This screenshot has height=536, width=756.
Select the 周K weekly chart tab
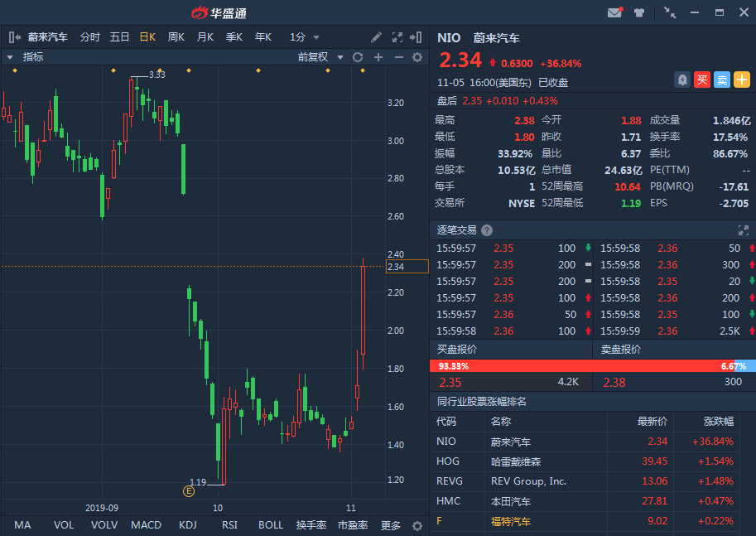click(x=176, y=37)
